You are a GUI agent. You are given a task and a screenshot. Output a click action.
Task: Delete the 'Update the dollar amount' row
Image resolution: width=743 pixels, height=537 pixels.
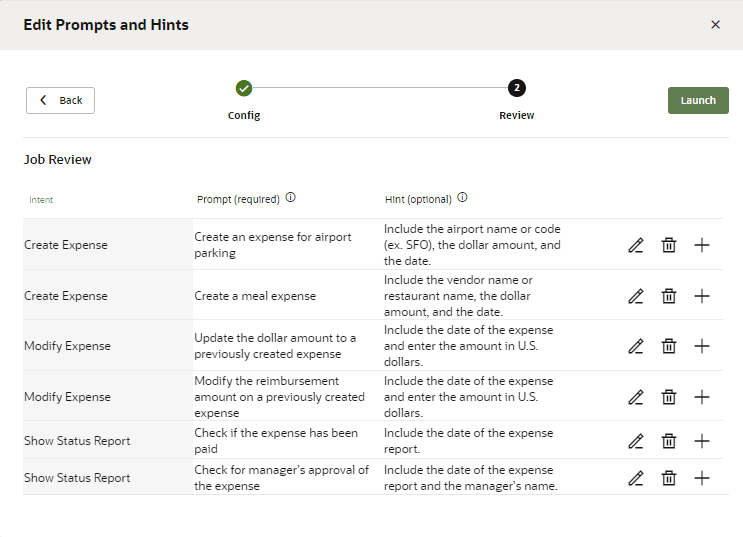coord(669,346)
